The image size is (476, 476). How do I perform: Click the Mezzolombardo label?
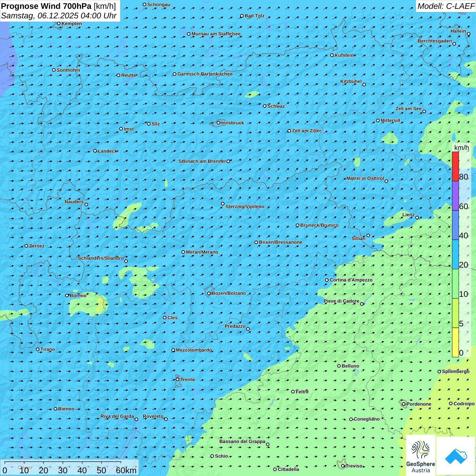point(194,350)
